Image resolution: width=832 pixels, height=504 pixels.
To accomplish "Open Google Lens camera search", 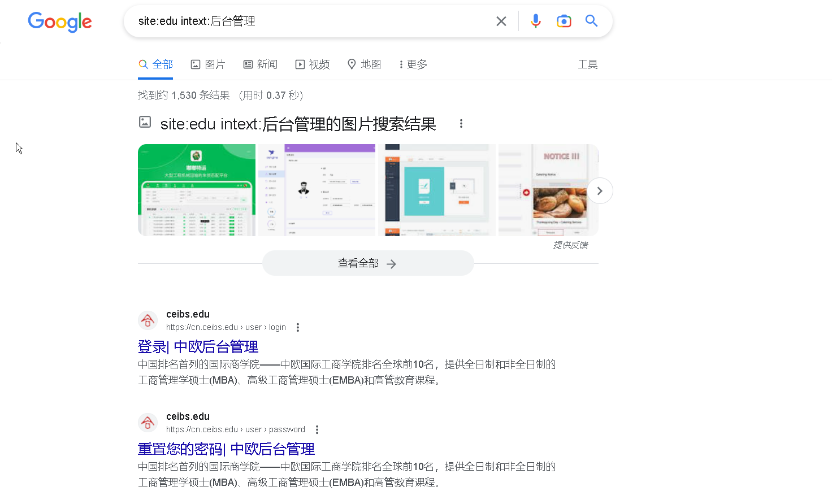I will [564, 21].
